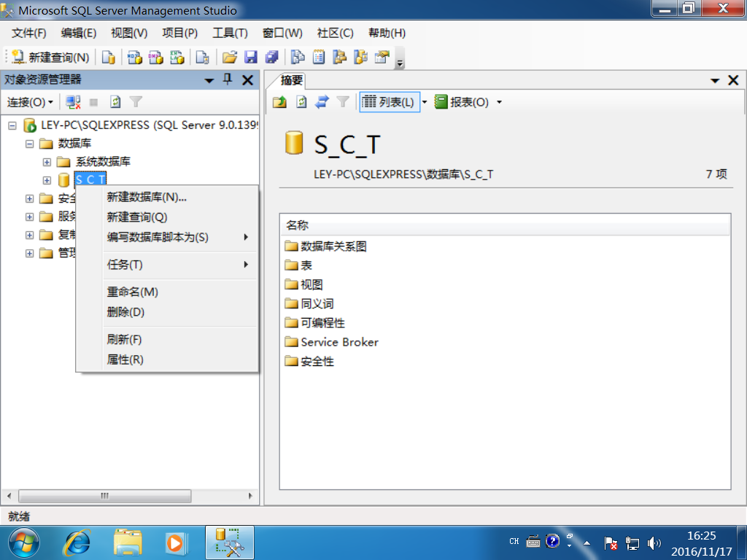Start an Analysis Services MDX query
The width and height of the screenshot is (747, 560).
[x=135, y=58]
